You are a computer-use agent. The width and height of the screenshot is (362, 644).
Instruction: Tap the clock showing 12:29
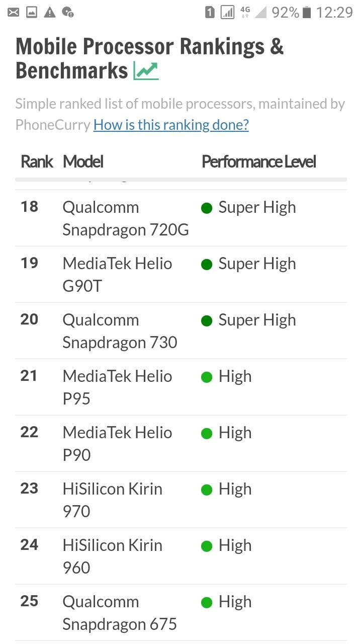tap(334, 12)
